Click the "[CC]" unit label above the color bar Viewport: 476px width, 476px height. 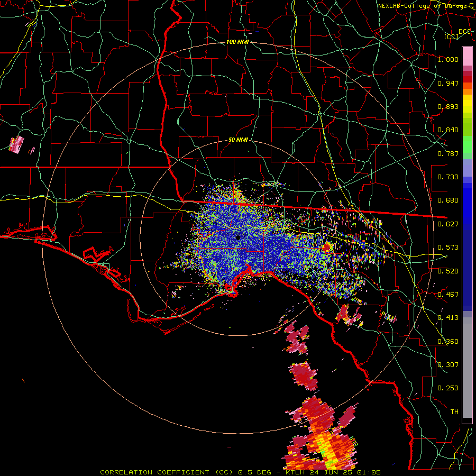click(x=452, y=36)
